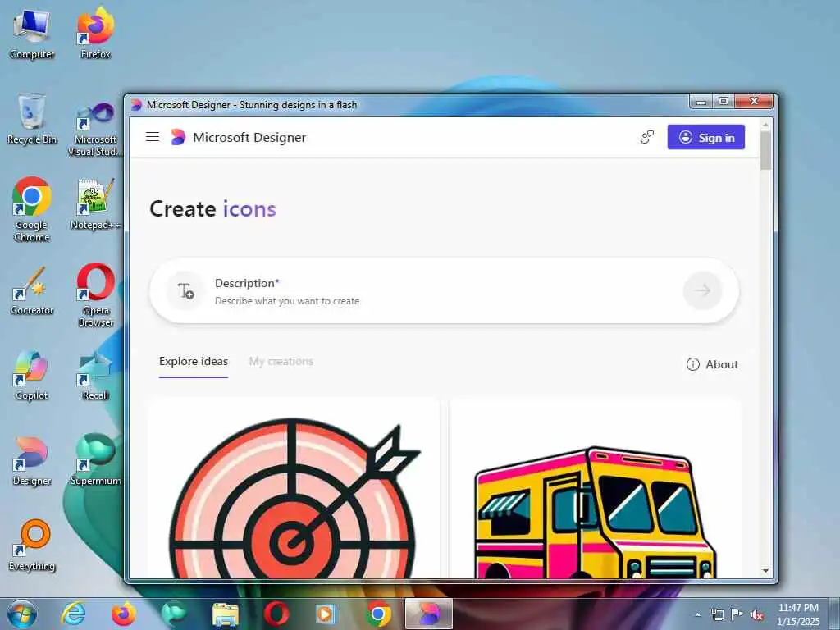Open the About info link

pyautogui.click(x=712, y=364)
